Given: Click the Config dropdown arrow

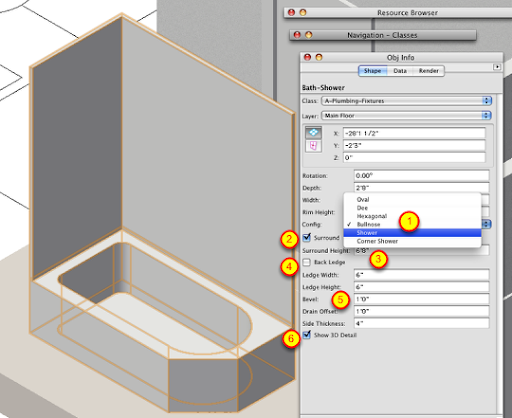Looking at the screenshot, I should 486,224.
